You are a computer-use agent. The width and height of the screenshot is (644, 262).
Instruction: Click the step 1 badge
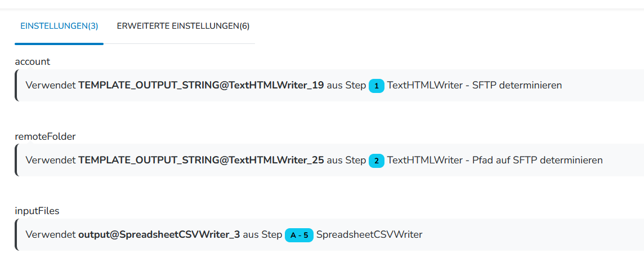pyautogui.click(x=377, y=86)
